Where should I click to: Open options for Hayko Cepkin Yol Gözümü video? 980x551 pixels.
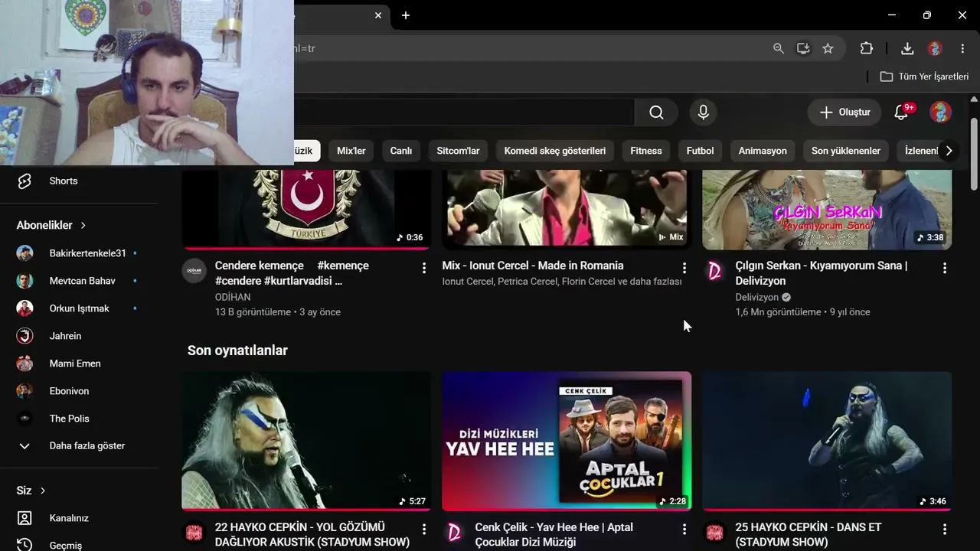[x=424, y=530]
